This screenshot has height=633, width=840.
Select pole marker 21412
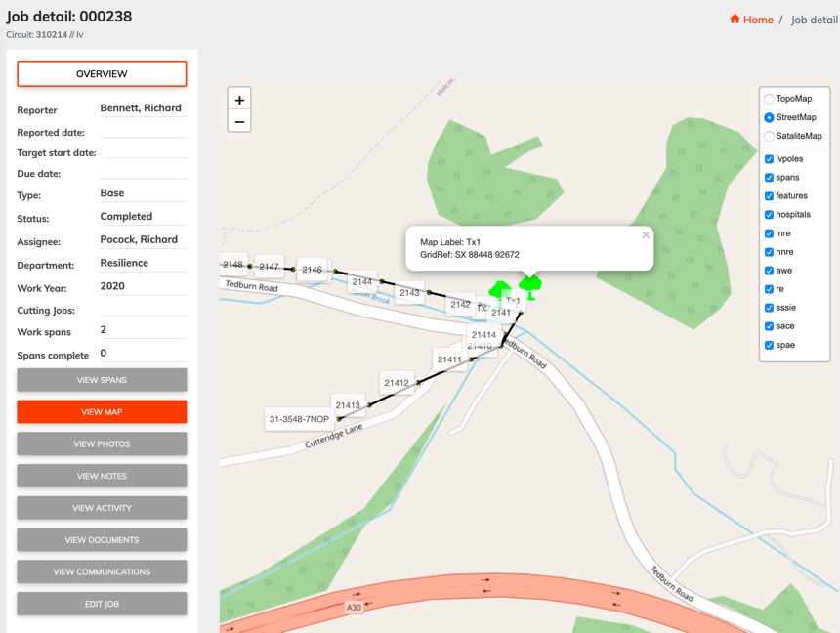point(397,383)
